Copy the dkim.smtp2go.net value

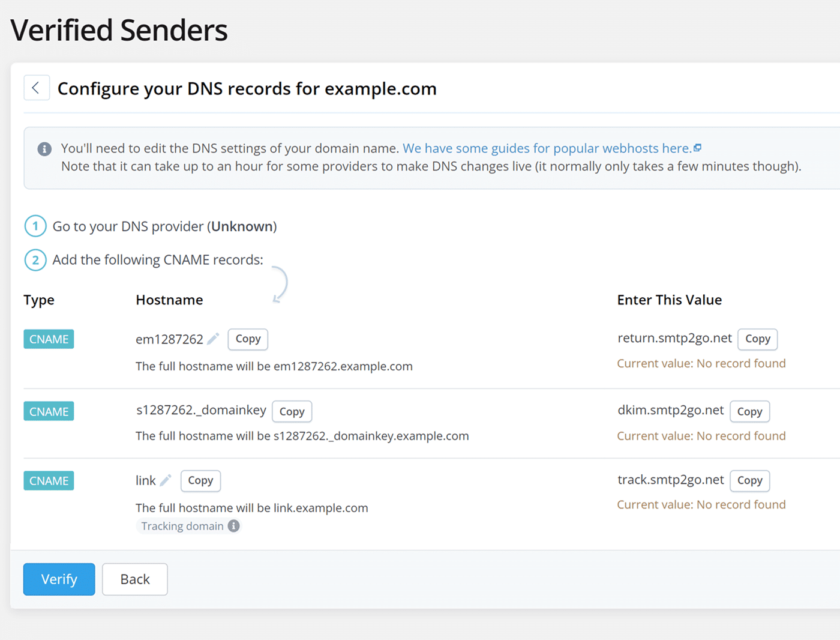[749, 411]
